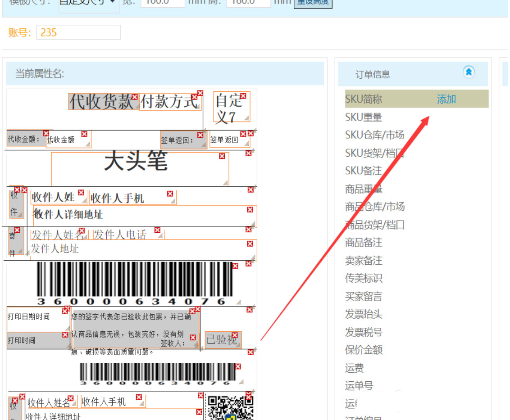Collapse the 订单信息 panel with the arrow icon
This screenshot has width=510, height=420.
click(469, 72)
